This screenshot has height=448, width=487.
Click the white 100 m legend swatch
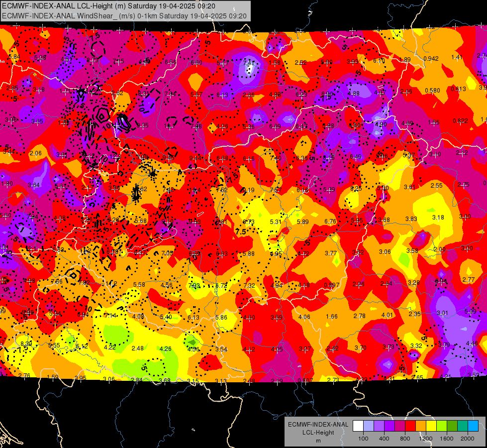point(358,426)
